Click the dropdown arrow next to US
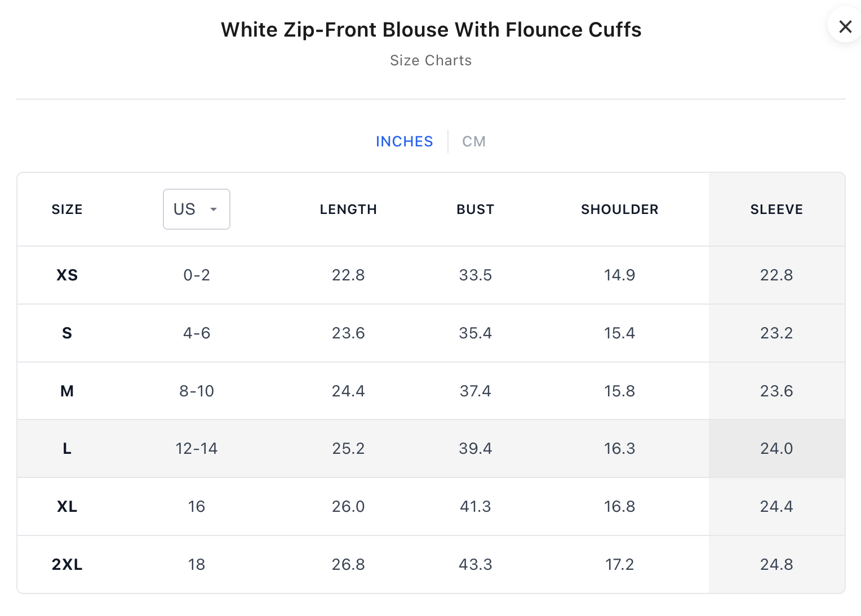This screenshot has height=616, width=861. [x=214, y=209]
